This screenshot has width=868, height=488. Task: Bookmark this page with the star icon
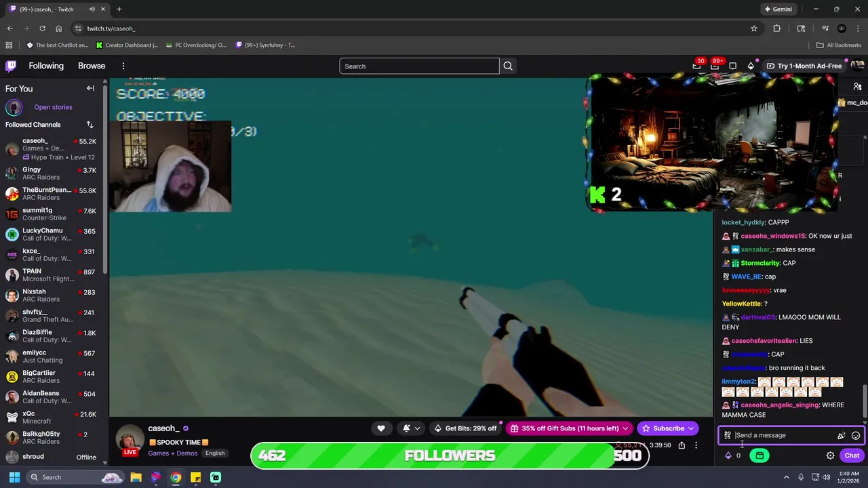tap(754, 28)
